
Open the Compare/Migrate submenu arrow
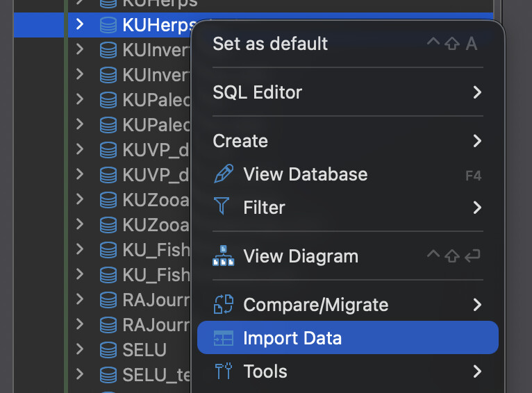tap(476, 305)
